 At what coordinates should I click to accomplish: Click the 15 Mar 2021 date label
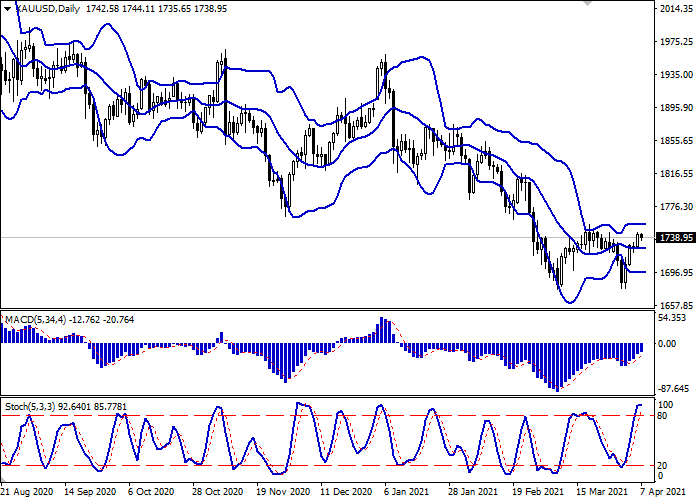[602, 492]
